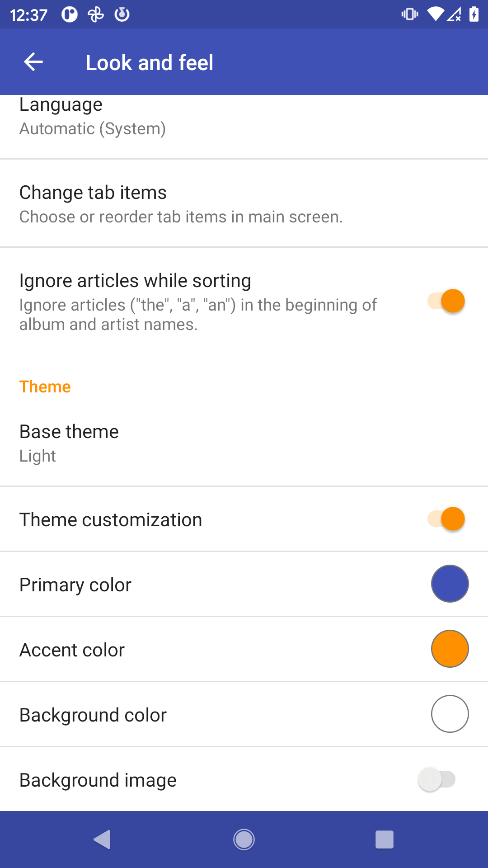Open recent apps square button

[x=384, y=840]
